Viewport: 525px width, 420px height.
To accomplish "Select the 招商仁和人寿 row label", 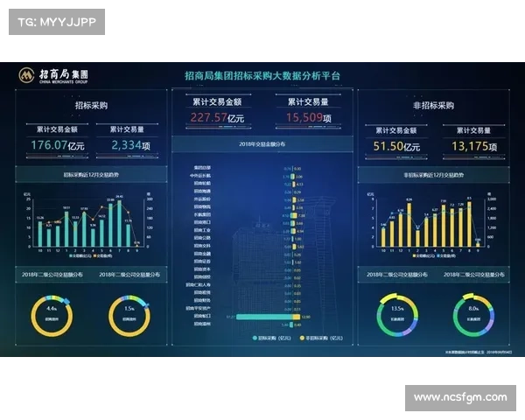I will point(199,285).
